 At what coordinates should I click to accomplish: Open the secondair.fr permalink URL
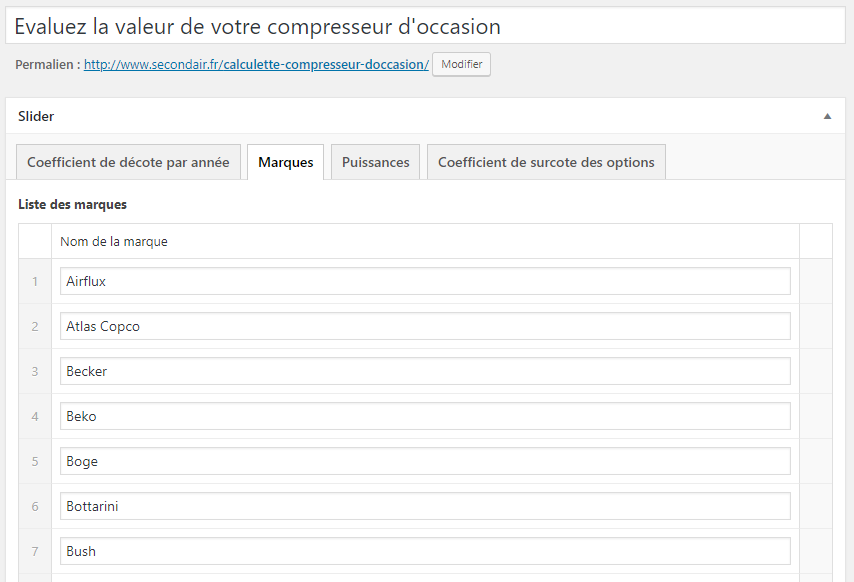point(256,64)
